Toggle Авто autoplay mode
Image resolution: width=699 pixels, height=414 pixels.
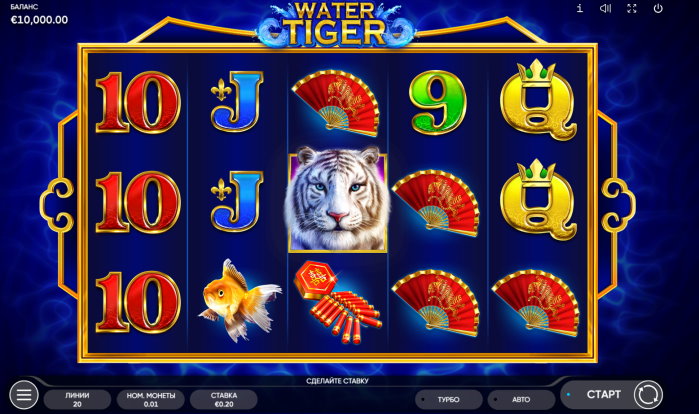[x=521, y=399]
